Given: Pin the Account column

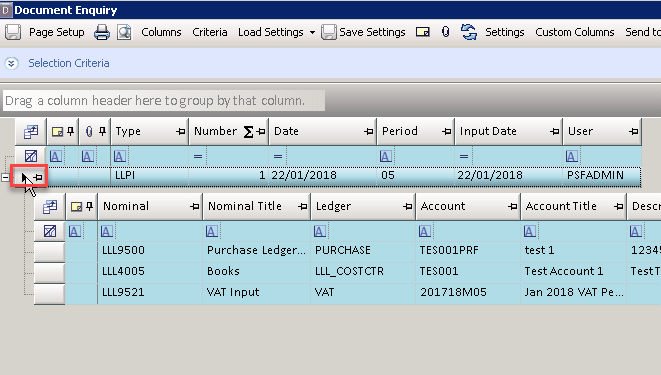Looking at the screenshot, I should (x=512, y=206).
